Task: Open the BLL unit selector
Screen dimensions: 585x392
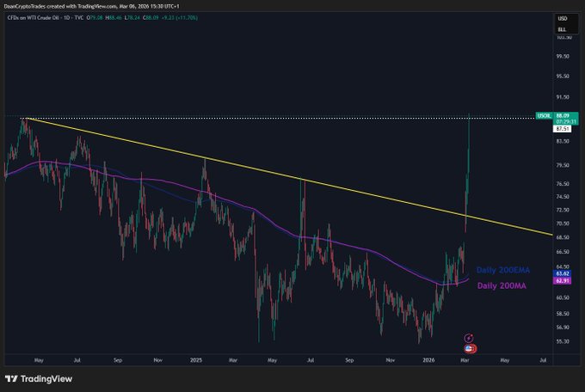Action: [x=563, y=28]
